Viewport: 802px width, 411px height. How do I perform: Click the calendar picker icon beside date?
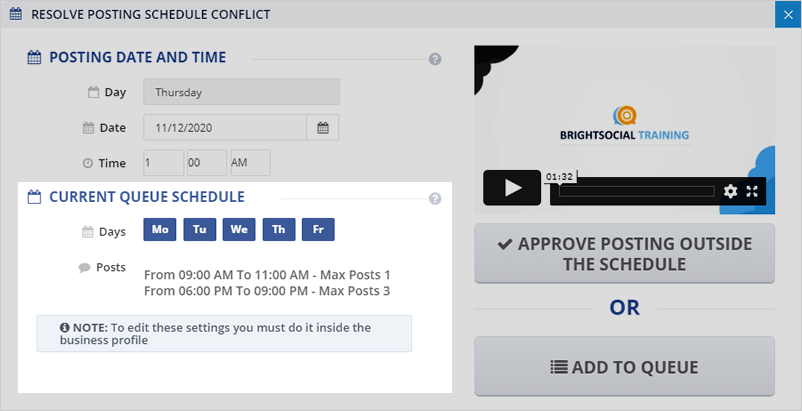(x=323, y=128)
